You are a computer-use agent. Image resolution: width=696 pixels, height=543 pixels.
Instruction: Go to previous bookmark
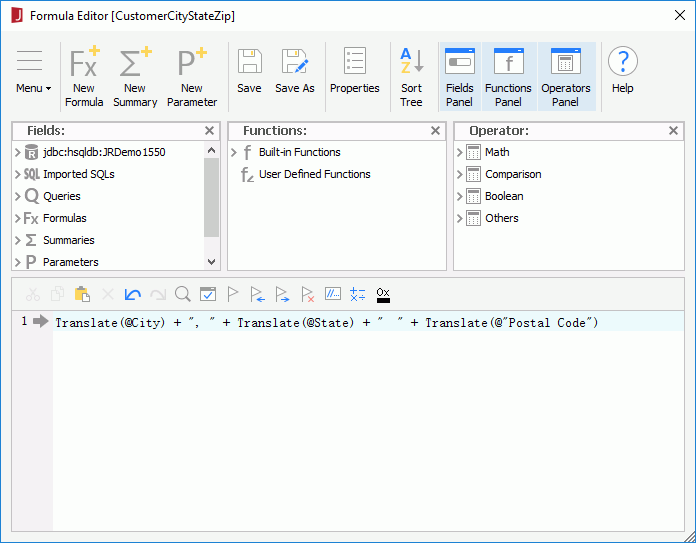tap(257, 294)
